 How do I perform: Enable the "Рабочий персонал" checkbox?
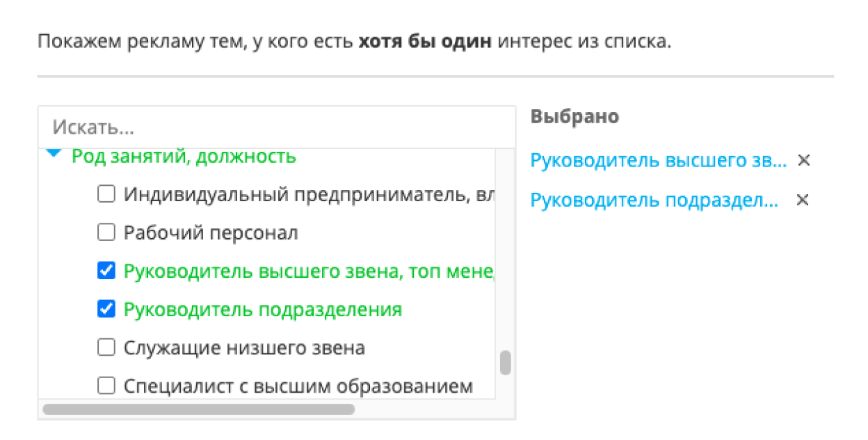[106, 233]
